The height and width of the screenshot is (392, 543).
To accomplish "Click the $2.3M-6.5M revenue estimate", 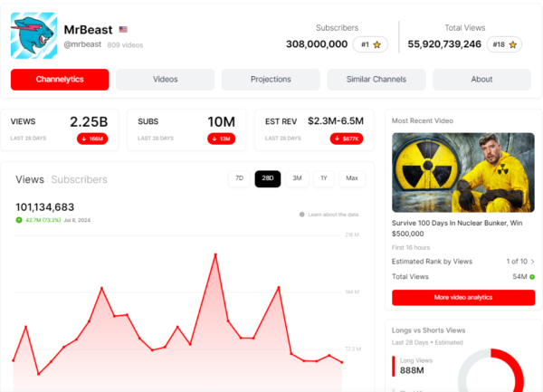I will point(336,120).
